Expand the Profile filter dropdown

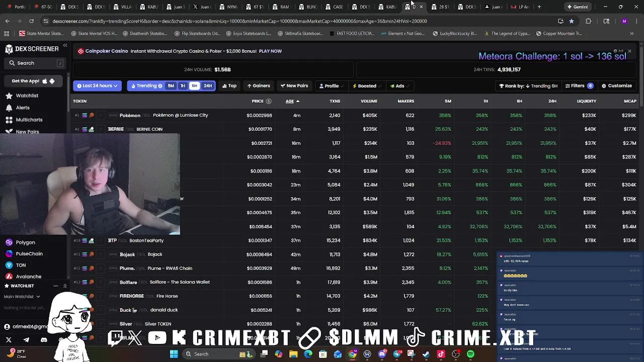click(x=331, y=86)
